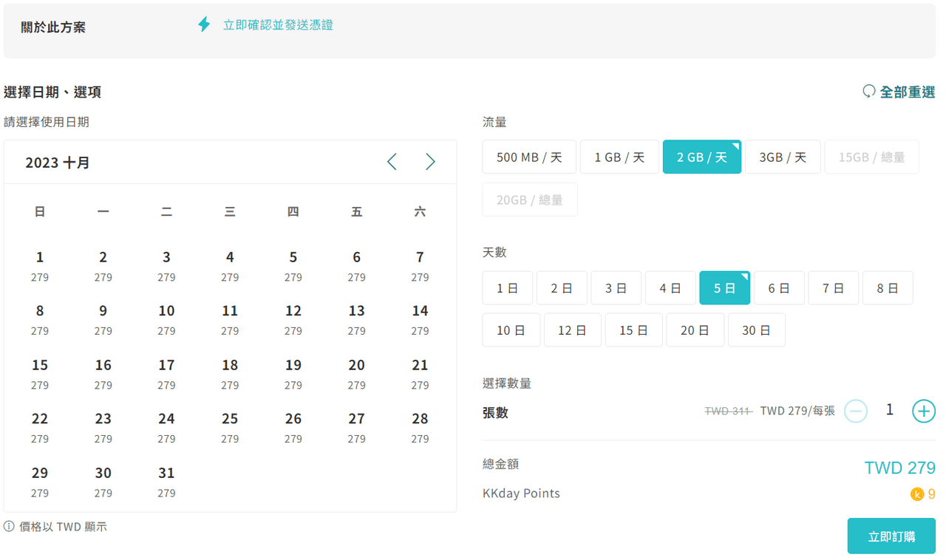Pick October 31 as usage date

click(166, 480)
